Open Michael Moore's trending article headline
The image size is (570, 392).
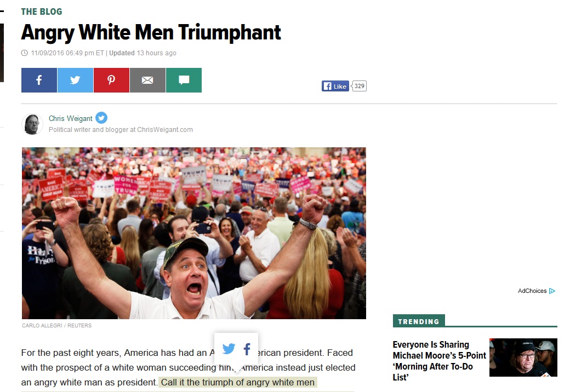tap(439, 361)
